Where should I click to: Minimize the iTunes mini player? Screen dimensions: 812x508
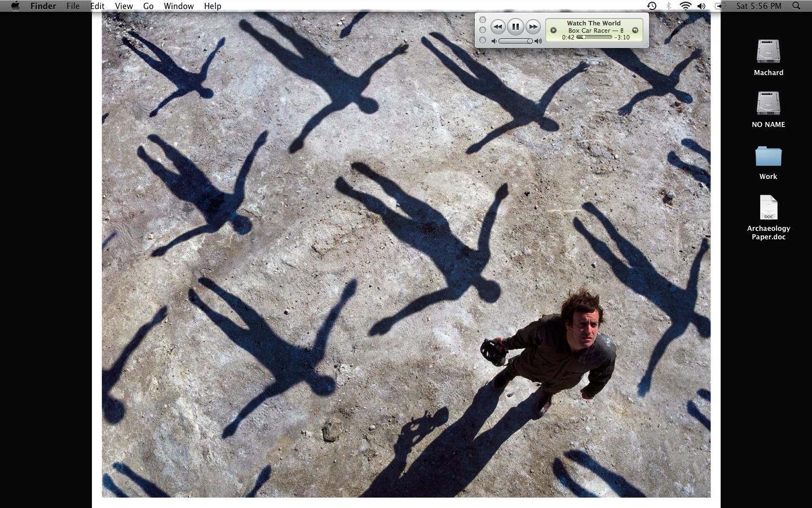click(x=483, y=30)
